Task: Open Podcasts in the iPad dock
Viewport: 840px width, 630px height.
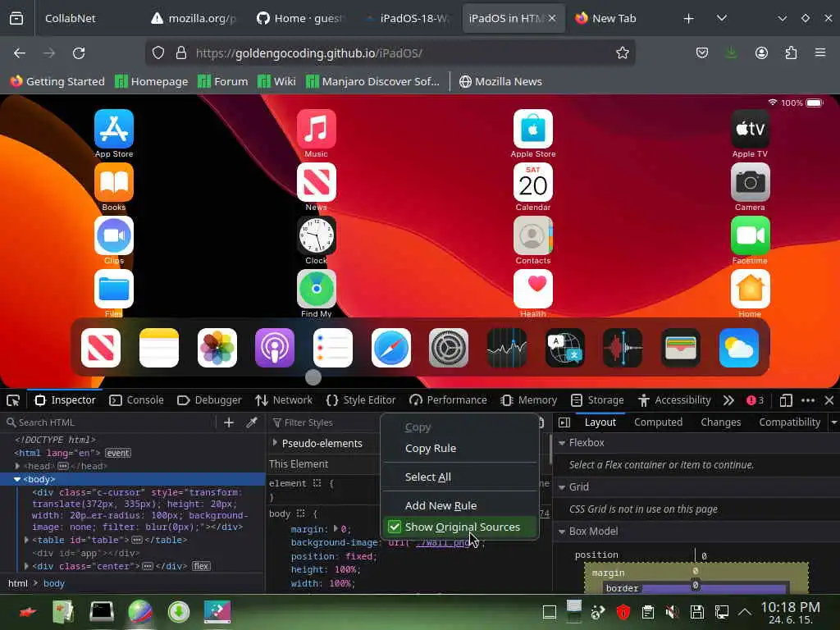Action: [x=275, y=348]
